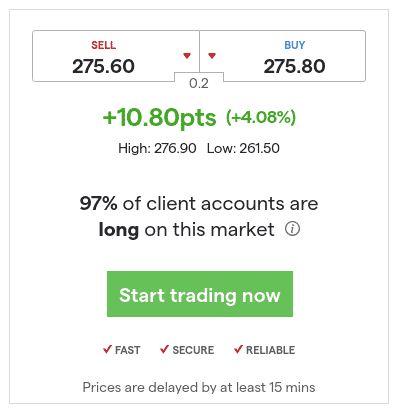395x412 pixels.
Task: Click the +10.80pts price change value
Action: click(159, 118)
